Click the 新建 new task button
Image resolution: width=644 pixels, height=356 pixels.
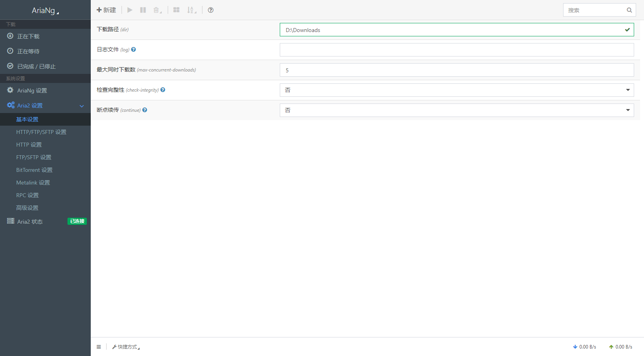(x=106, y=10)
